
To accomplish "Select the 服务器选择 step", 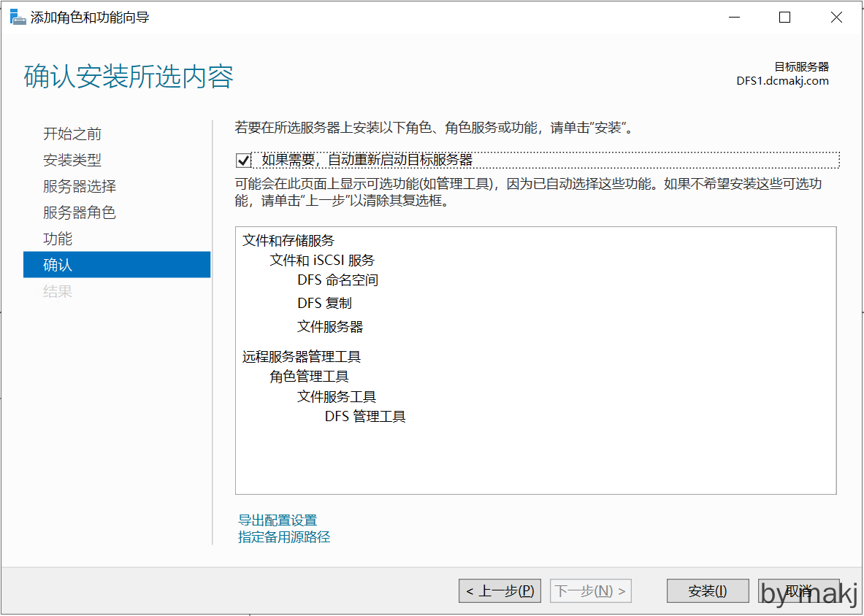I will click(x=80, y=186).
